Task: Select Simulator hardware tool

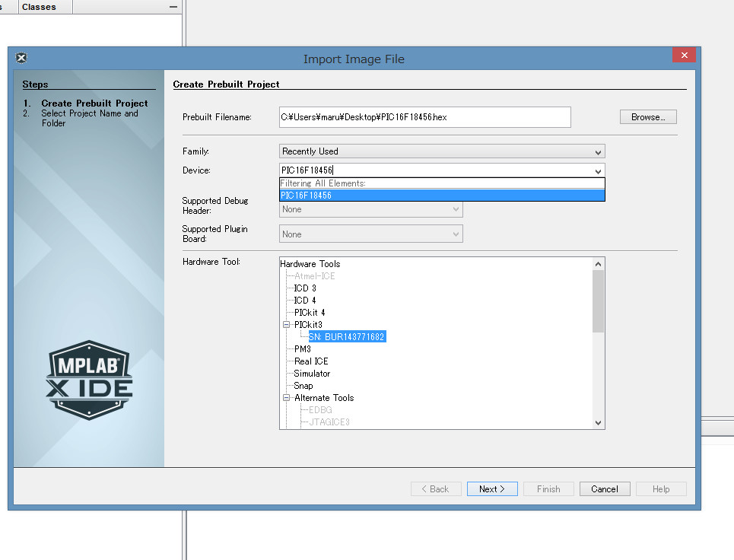Action: pos(312,374)
